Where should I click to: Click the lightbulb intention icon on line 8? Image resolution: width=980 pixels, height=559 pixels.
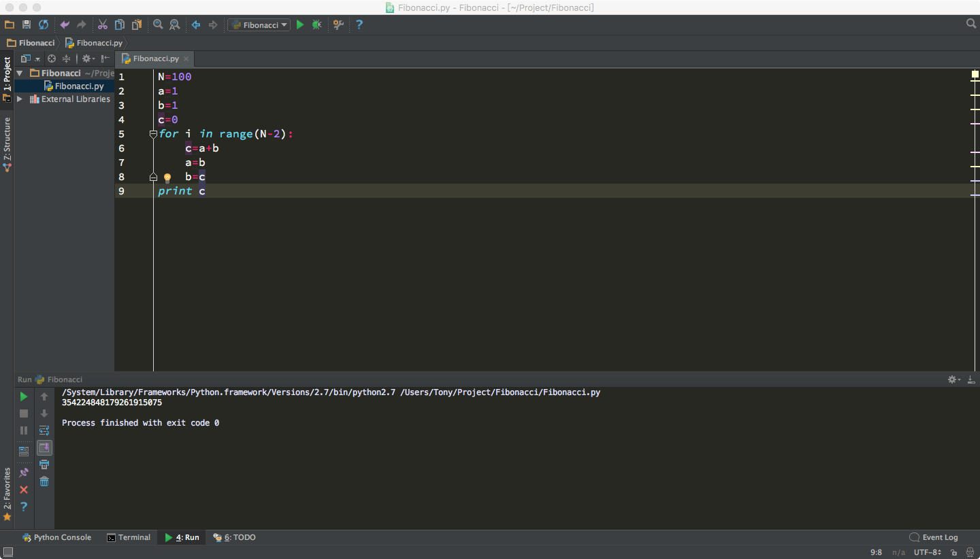click(x=167, y=178)
